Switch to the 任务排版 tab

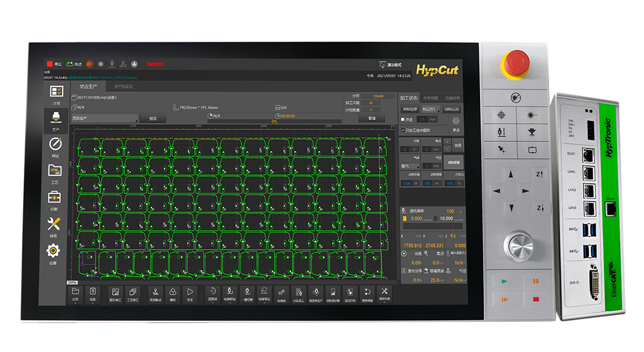tap(430, 97)
